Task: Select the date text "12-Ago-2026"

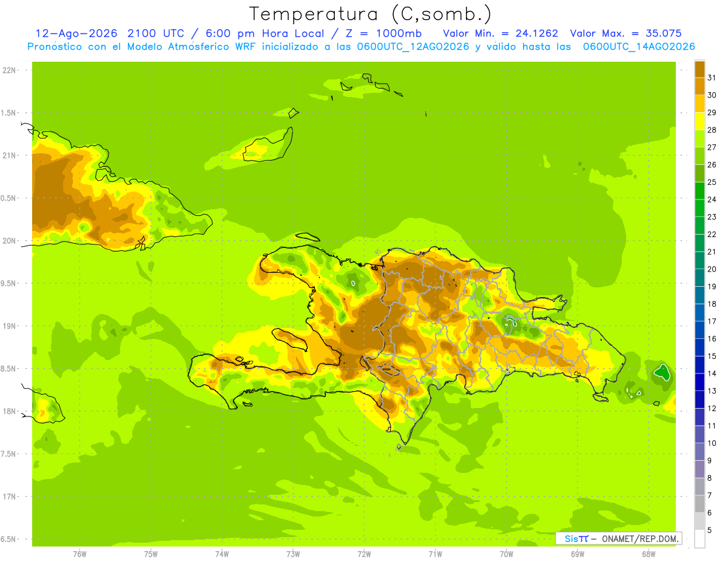Action: (77, 33)
